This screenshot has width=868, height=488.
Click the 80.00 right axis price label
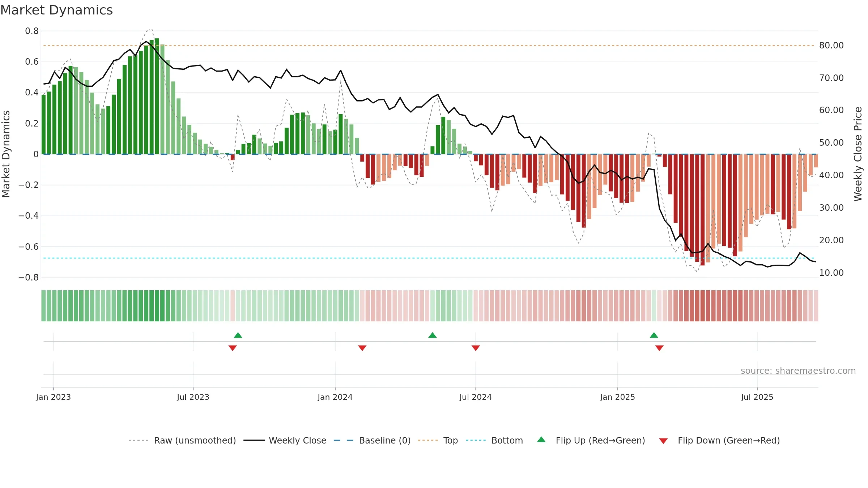[831, 46]
